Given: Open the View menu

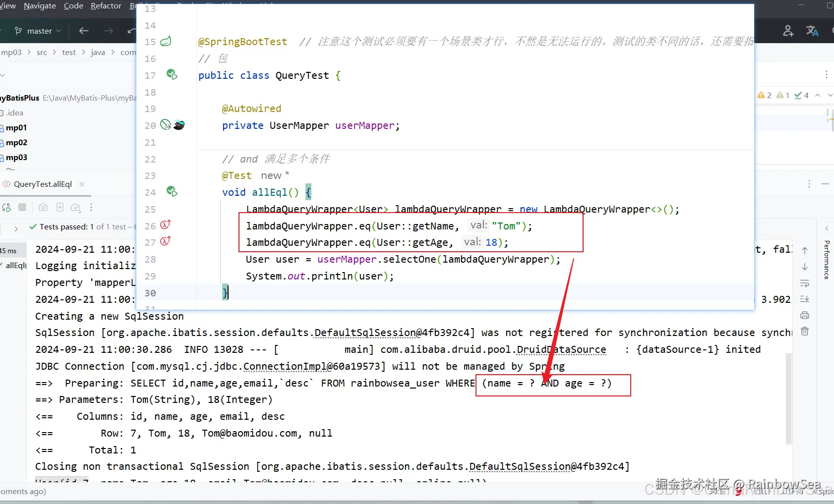Looking at the screenshot, I should pyautogui.click(x=8, y=6).
